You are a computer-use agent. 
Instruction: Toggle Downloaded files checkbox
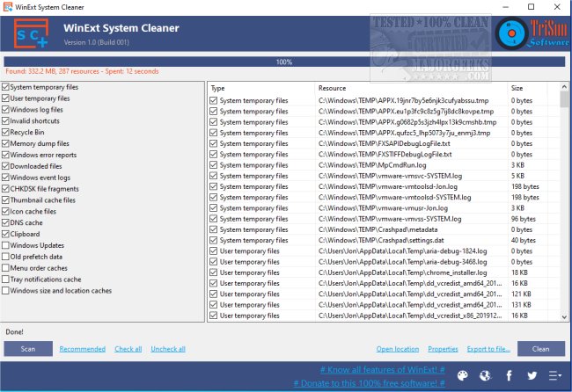click(5, 166)
